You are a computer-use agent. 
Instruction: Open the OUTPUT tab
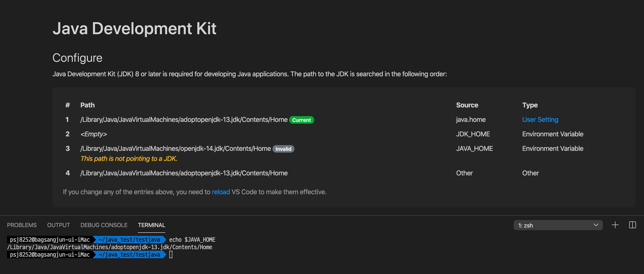point(58,225)
